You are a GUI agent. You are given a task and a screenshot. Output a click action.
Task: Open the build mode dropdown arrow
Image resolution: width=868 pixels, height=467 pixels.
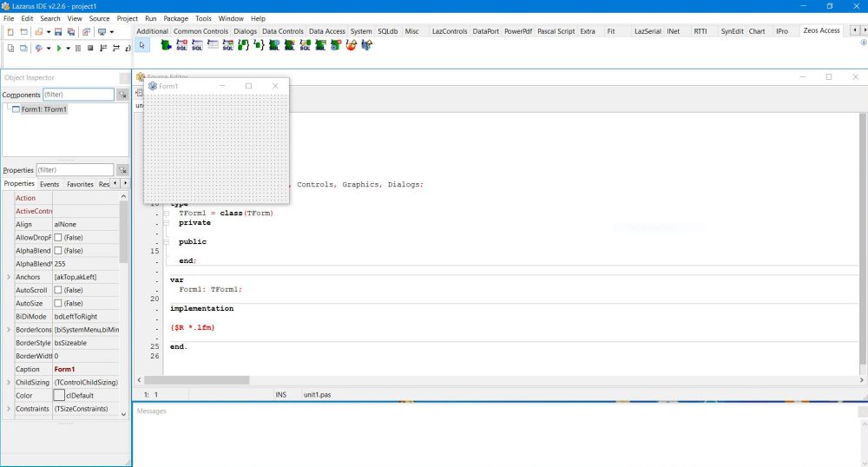49,48
